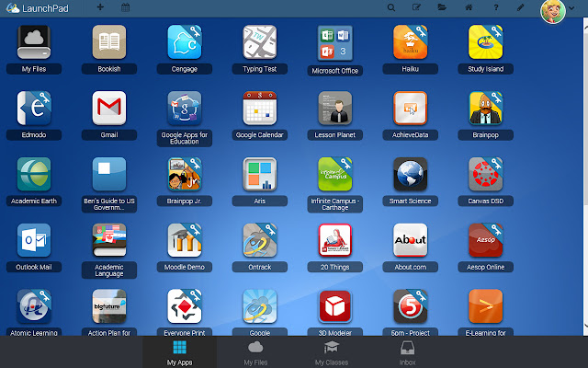The height and width of the screenshot is (368, 588).
Task: Click the pencil customize icon
Action: (521, 7)
